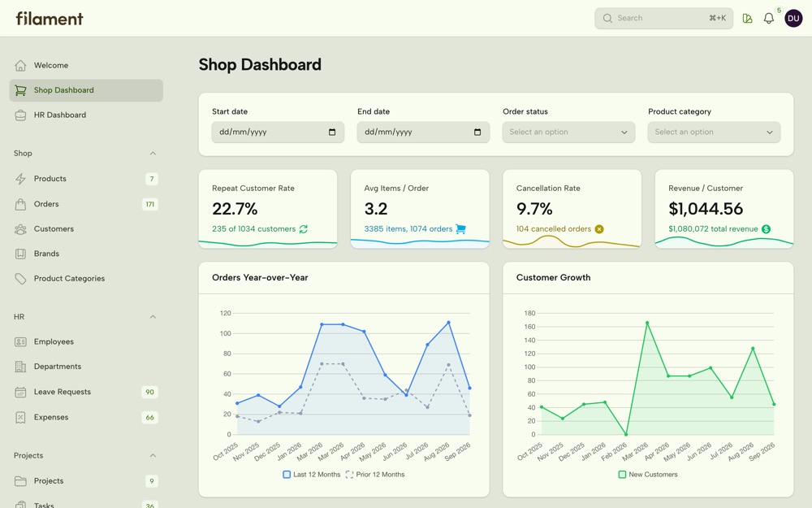
Task: Click the Projects badge showing 9
Action: [151, 481]
